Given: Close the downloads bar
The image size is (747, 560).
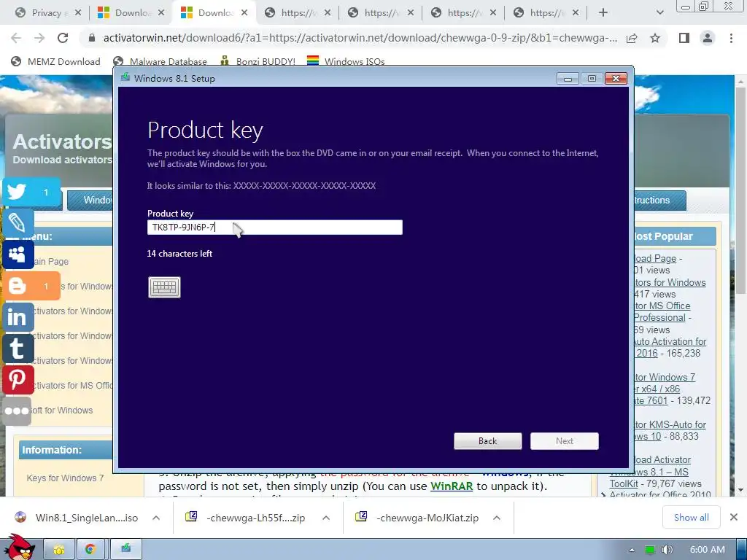Looking at the screenshot, I should [734, 517].
